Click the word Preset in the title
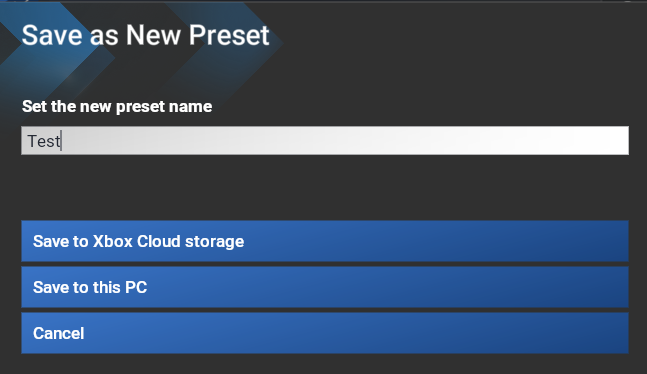Image resolution: width=647 pixels, height=374 pixels. click(x=229, y=35)
